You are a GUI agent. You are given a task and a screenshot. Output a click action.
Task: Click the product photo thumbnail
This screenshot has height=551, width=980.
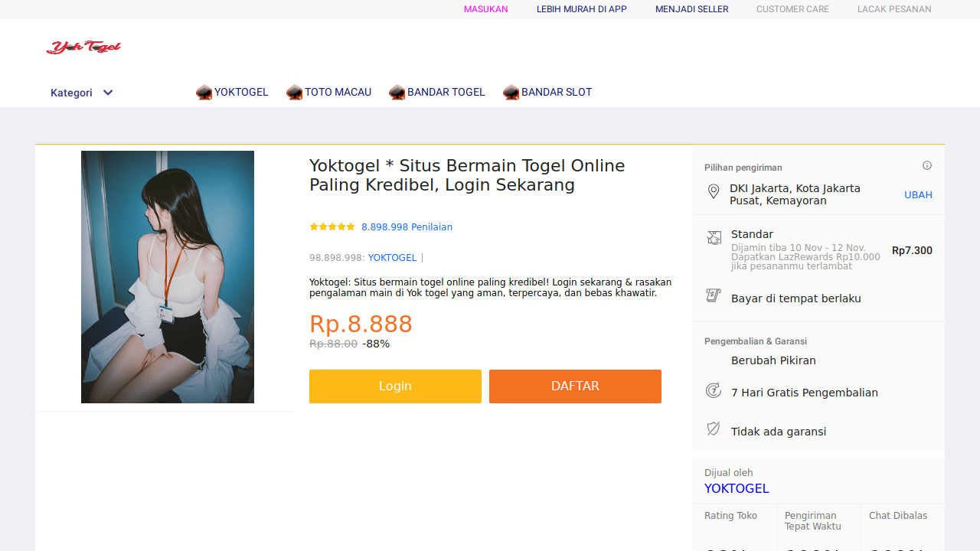[168, 277]
